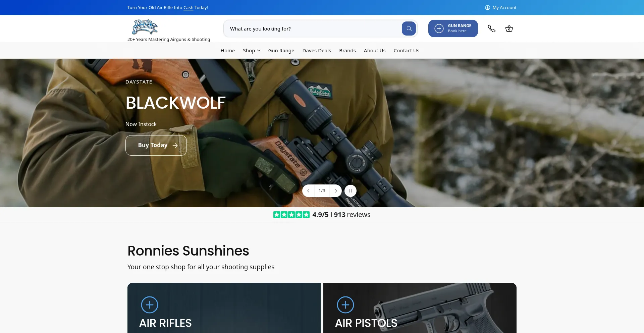Open the phone contact icon
Screen dimensions: 644x333
pyautogui.click(x=491, y=29)
